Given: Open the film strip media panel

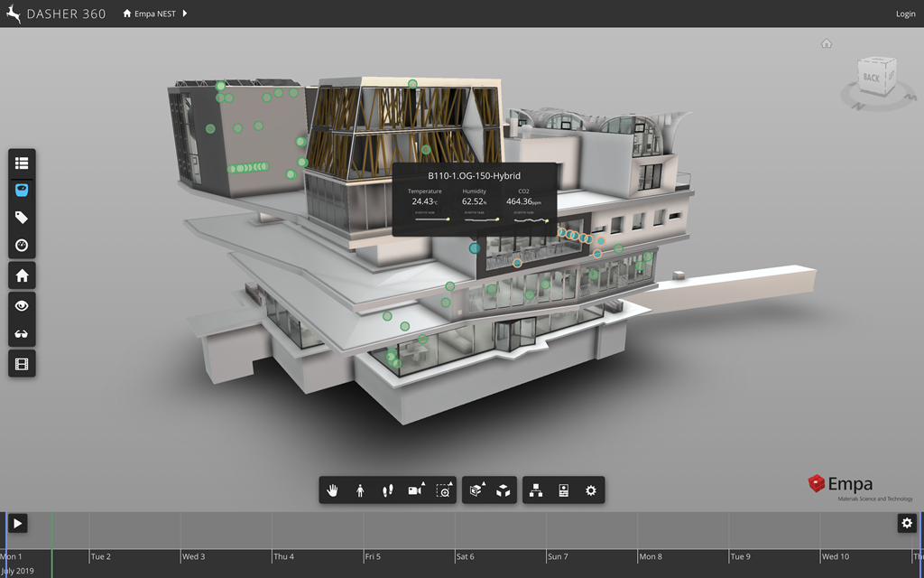Looking at the screenshot, I should click(22, 364).
